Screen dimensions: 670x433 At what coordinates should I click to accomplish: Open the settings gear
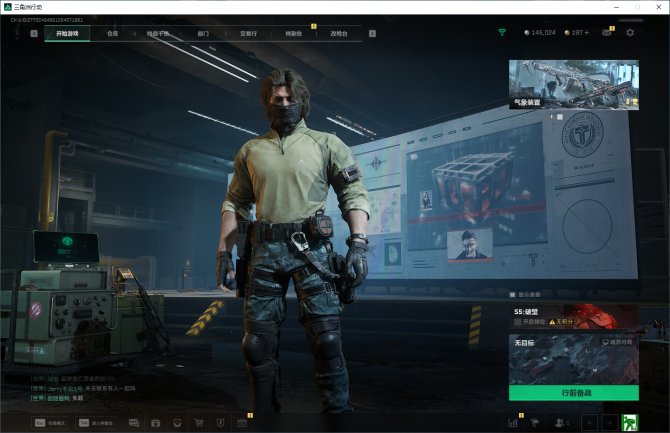(630, 32)
